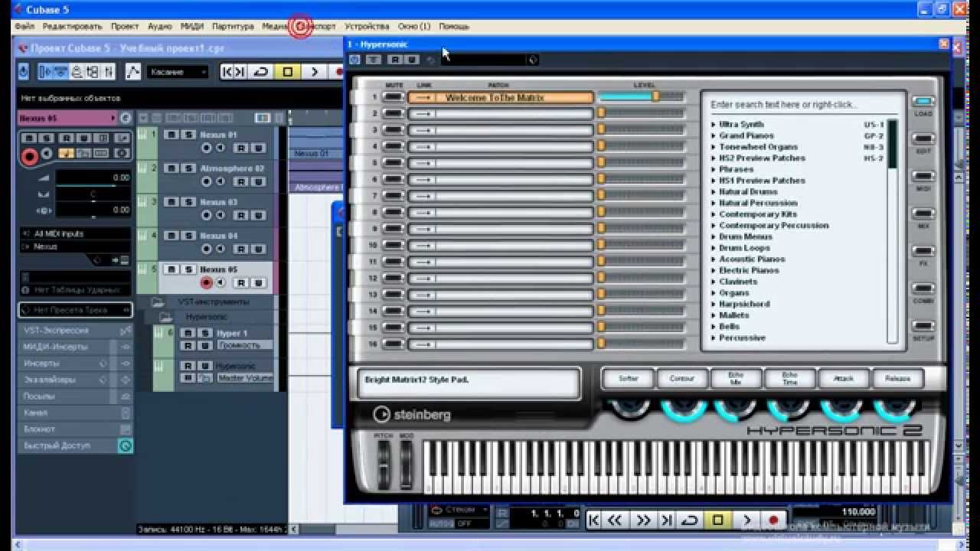The height and width of the screenshot is (551, 980).
Task: Toggle the Cycle loop button in the project toolbar
Action: click(262, 72)
